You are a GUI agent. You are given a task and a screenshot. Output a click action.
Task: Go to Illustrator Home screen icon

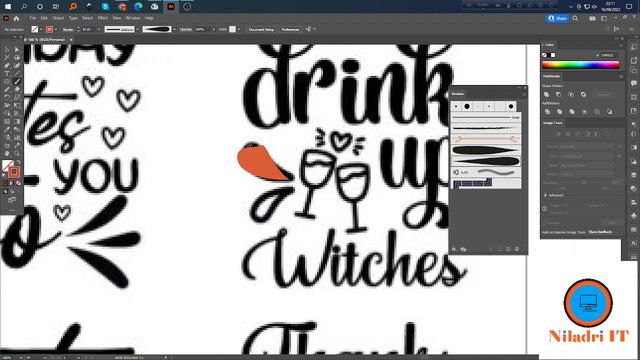(x=16, y=18)
